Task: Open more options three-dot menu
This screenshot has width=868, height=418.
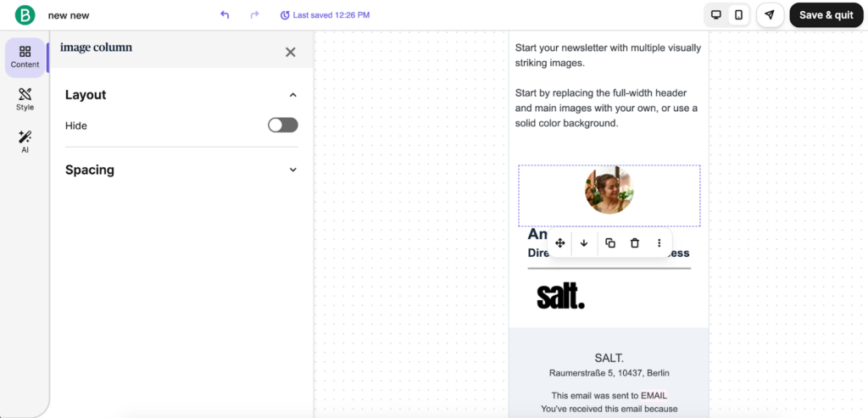Action: 659,243
